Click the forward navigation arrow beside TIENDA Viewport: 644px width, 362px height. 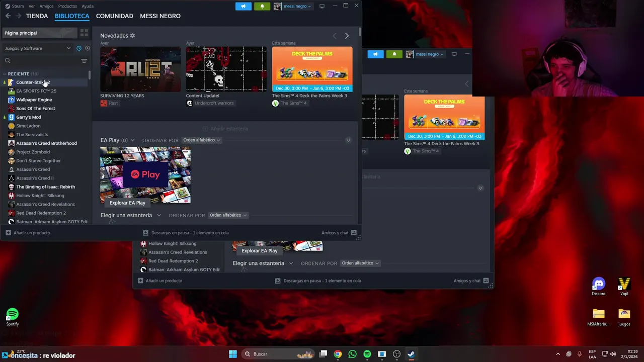pyautogui.click(x=19, y=16)
